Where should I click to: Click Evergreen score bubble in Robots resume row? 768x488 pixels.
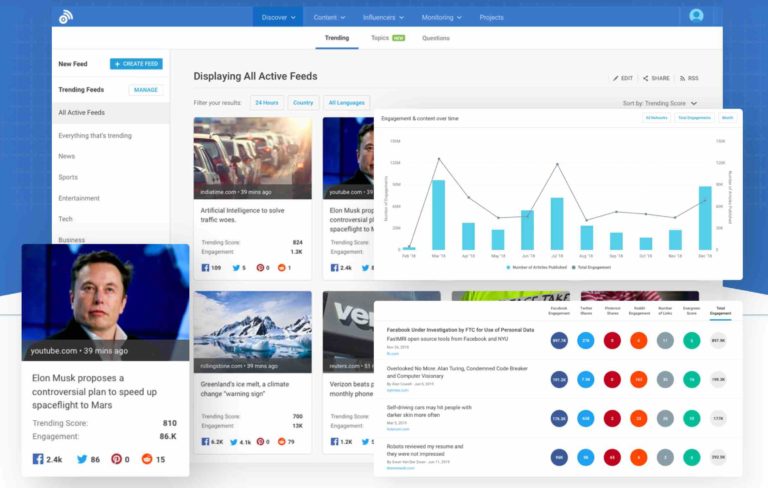click(691, 457)
